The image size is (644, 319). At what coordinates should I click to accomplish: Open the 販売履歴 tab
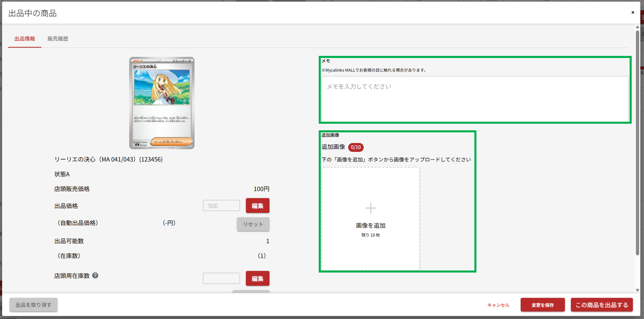58,39
